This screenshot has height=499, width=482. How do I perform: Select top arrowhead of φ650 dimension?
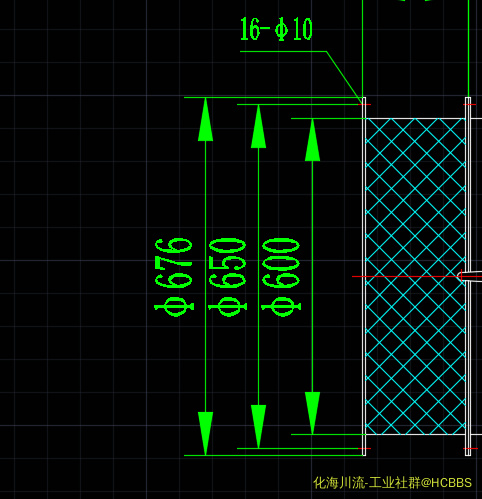click(x=258, y=126)
